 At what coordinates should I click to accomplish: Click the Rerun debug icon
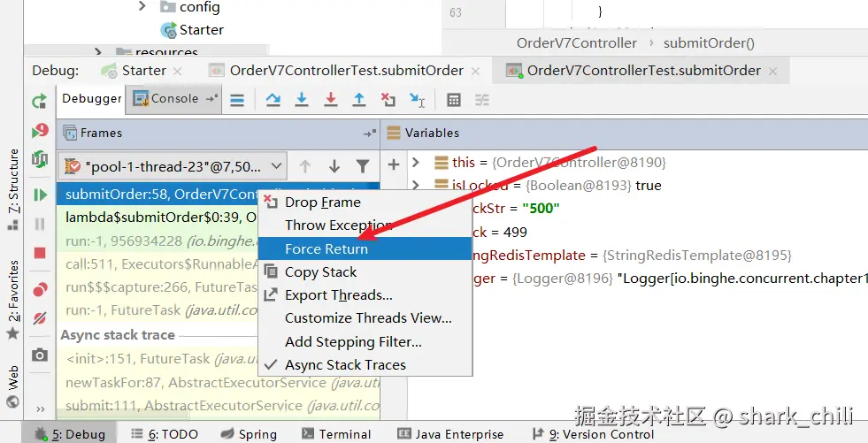(x=39, y=101)
